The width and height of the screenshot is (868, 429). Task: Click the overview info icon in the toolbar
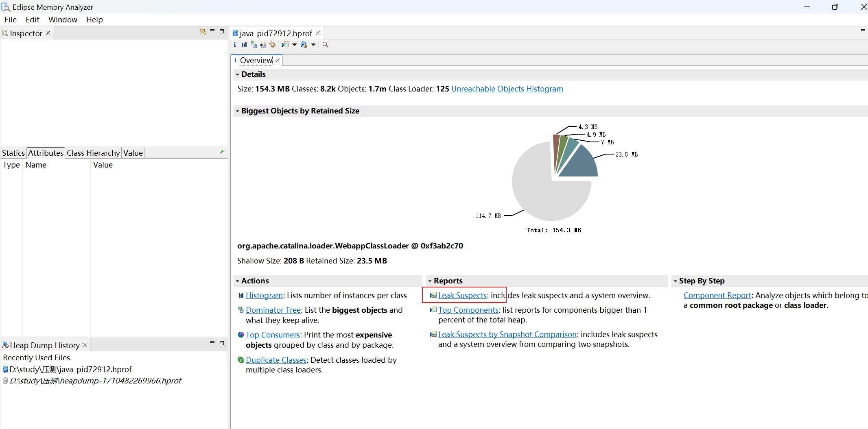point(235,45)
